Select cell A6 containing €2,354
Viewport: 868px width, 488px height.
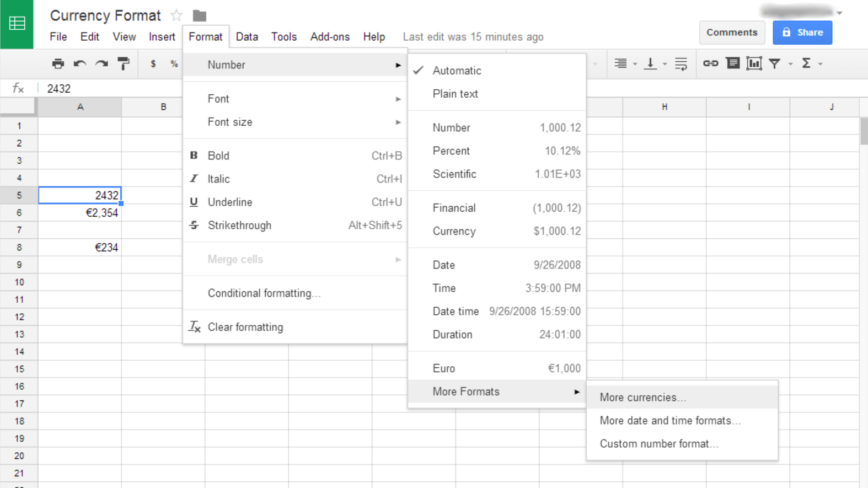tap(80, 213)
